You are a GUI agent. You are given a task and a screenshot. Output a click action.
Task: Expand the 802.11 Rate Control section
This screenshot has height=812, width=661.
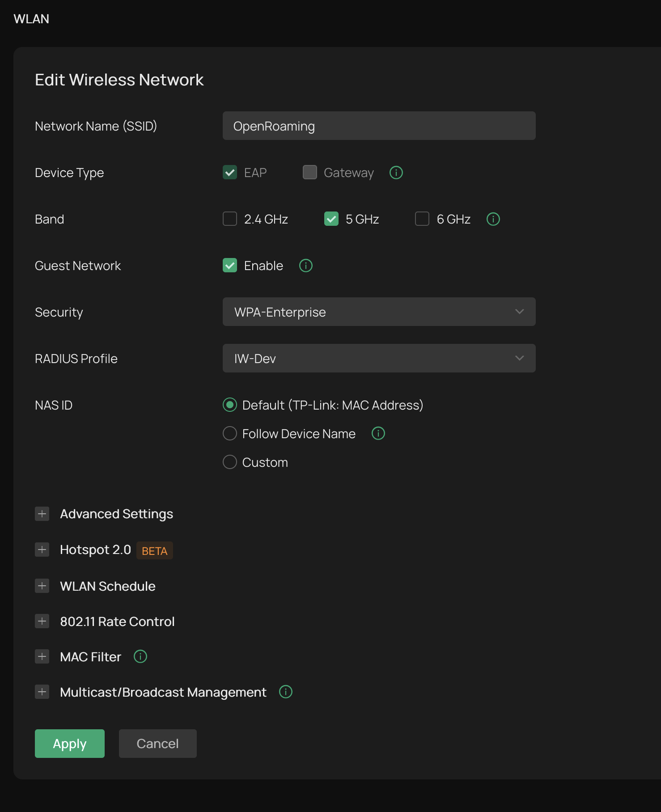coord(42,621)
